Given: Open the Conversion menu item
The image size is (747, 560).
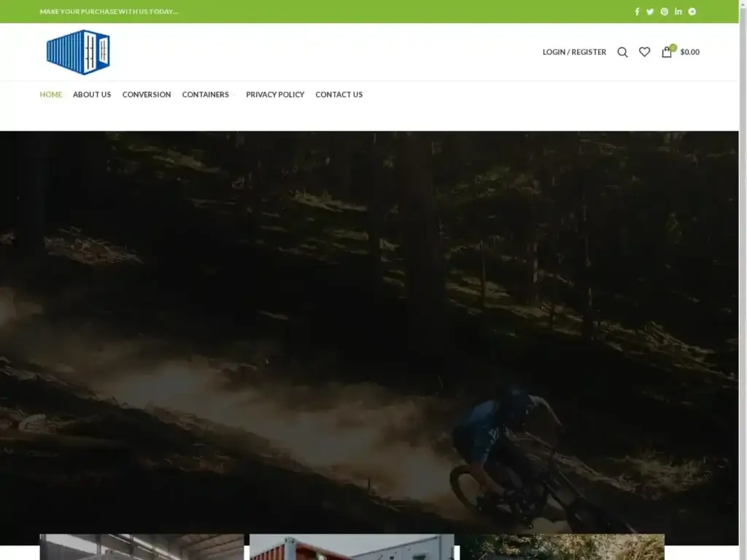Looking at the screenshot, I should click(147, 95).
